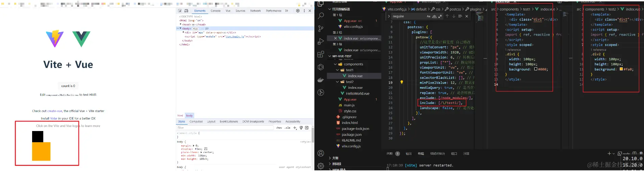Expand the place-items shorthand triangle
The height and width of the screenshot is (171, 644).
click(201, 152)
